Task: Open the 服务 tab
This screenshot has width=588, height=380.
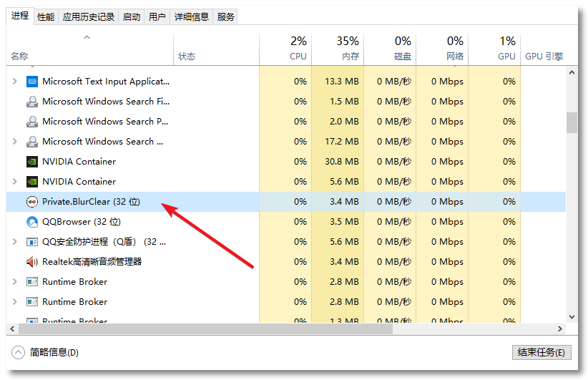Action: pyautogui.click(x=225, y=17)
